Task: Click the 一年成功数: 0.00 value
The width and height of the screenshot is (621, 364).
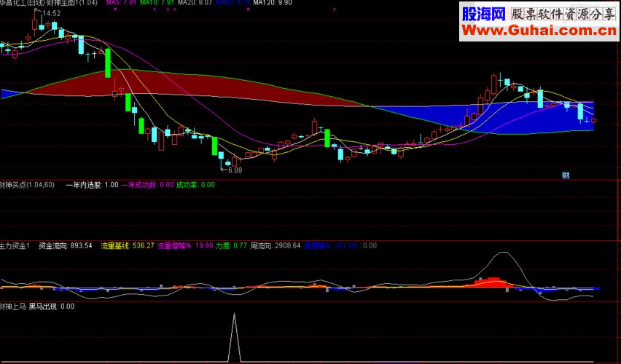Action: pos(147,185)
